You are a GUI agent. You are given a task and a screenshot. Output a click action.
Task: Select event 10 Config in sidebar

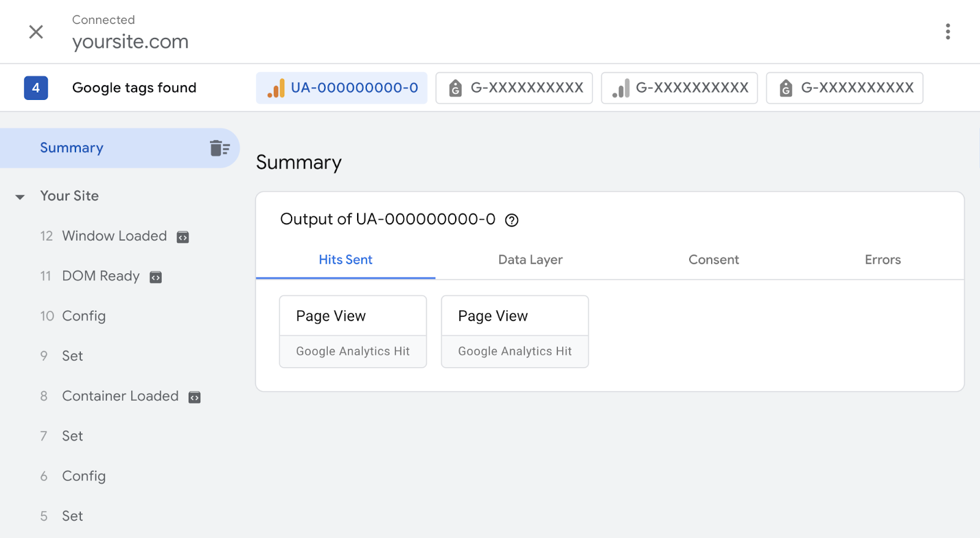(83, 316)
